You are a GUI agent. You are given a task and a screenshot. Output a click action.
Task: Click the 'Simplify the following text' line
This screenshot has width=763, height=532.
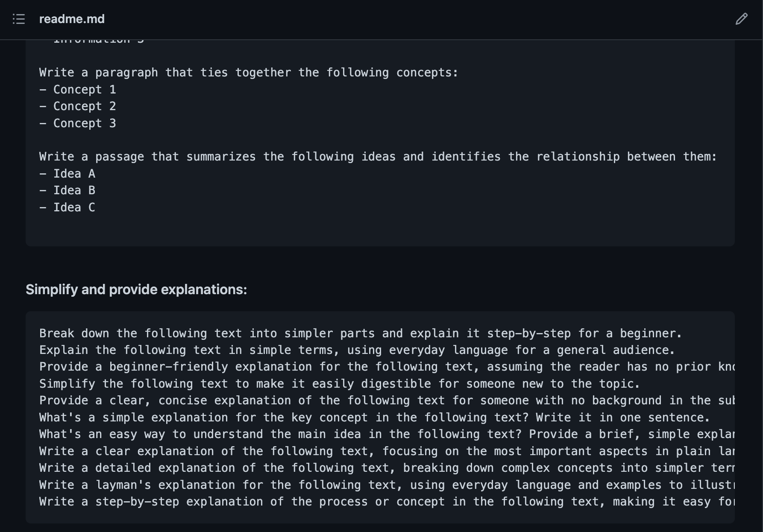tap(340, 384)
